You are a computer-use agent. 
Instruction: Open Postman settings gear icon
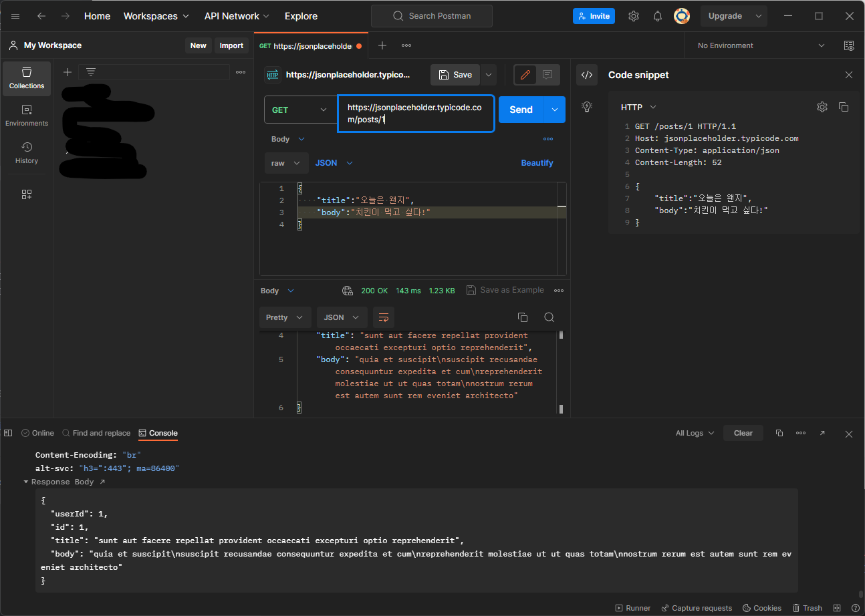634,16
